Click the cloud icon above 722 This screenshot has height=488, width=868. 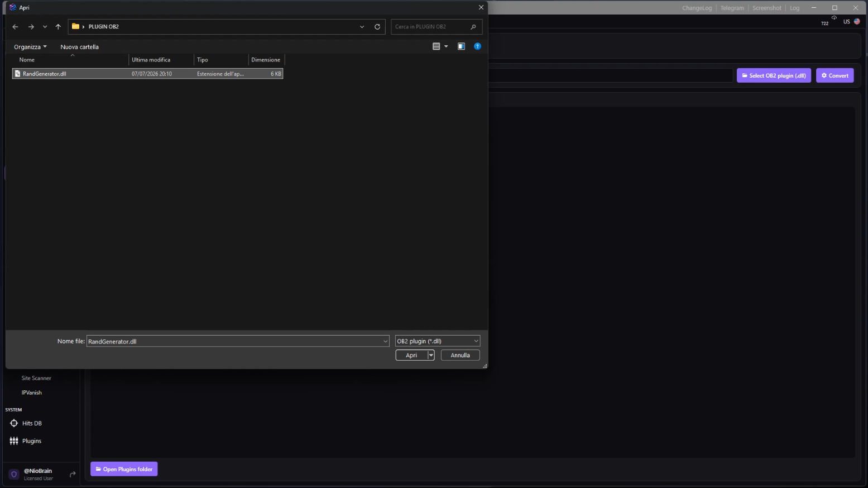[x=834, y=18]
